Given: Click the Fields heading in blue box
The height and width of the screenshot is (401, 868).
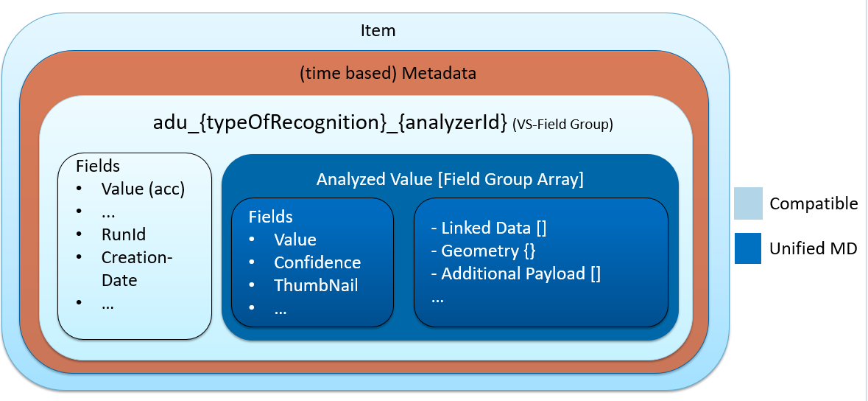Looking at the screenshot, I should tap(270, 217).
